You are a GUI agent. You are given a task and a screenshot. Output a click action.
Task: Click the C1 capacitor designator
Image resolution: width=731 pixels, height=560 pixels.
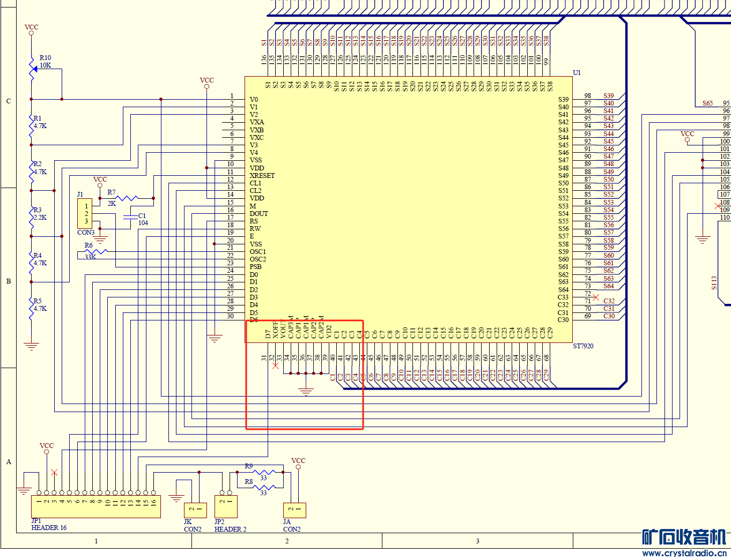tap(142, 216)
